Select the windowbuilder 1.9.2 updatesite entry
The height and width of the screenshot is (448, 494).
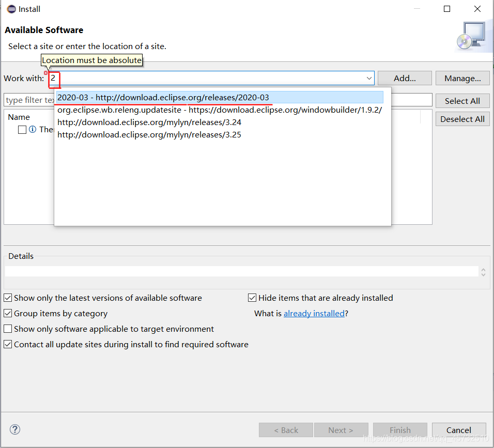coord(220,110)
